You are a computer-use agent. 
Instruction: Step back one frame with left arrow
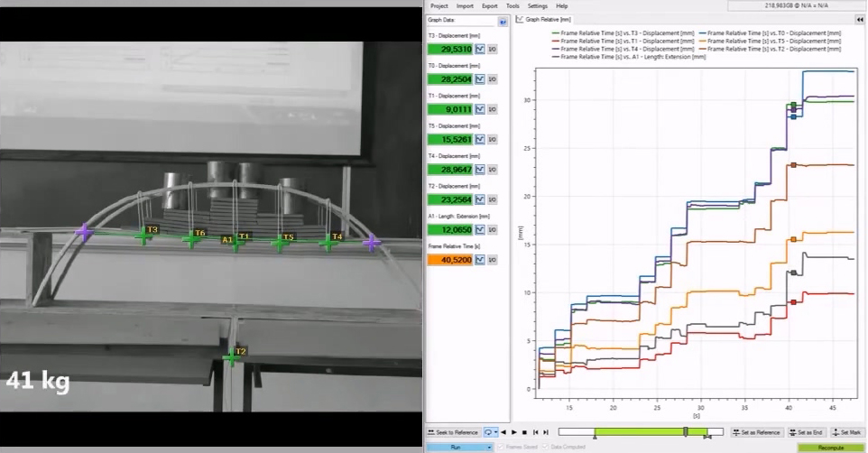point(503,433)
